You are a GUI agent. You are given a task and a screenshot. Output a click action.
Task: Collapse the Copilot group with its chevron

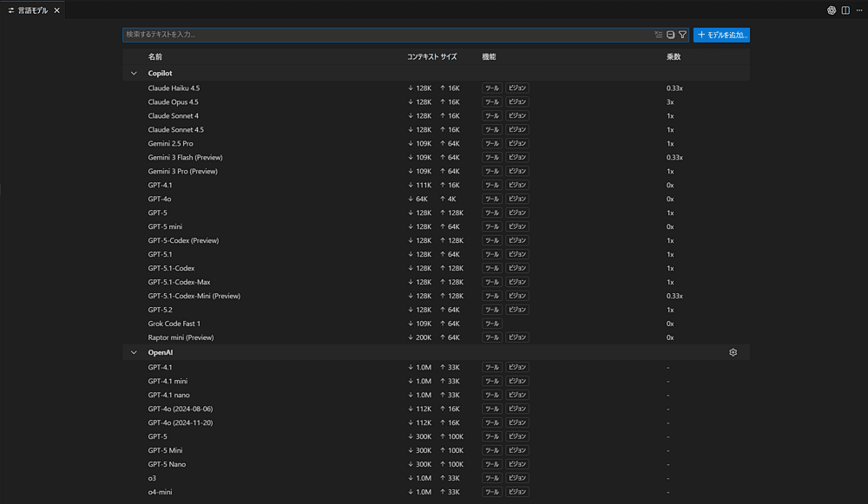(x=134, y=73)
